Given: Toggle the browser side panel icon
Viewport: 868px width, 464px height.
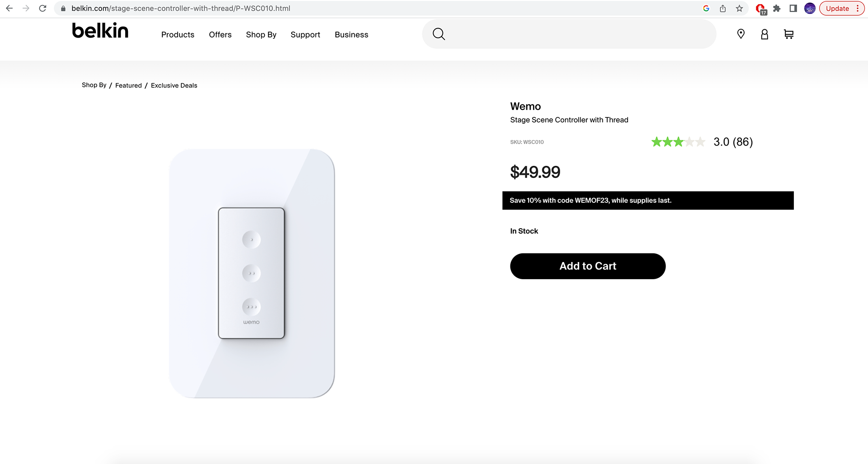Looking at the screenshot, I should click(x=793, y=9).
